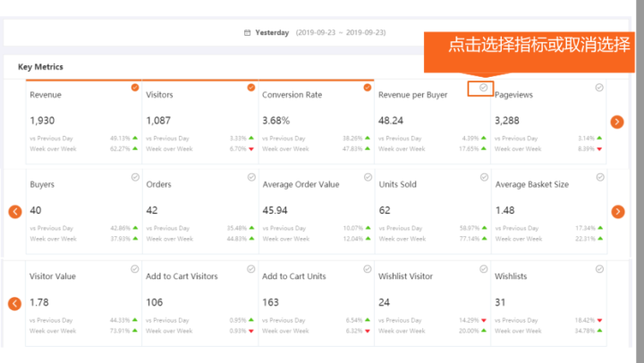This screenshot has height=363, width=644.
Task: Enable the Units Sold checkmark
Action: 483,178
